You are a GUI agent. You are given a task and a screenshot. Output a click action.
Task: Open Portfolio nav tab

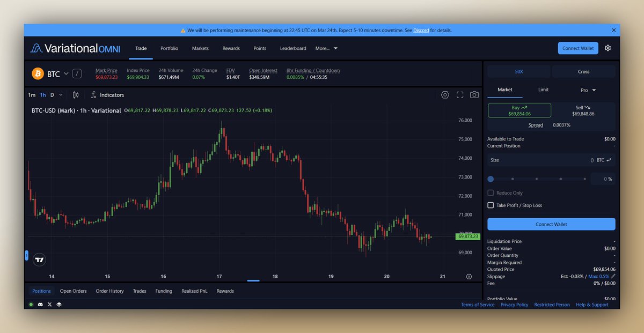pyautogui.click(x=169, y=48)
